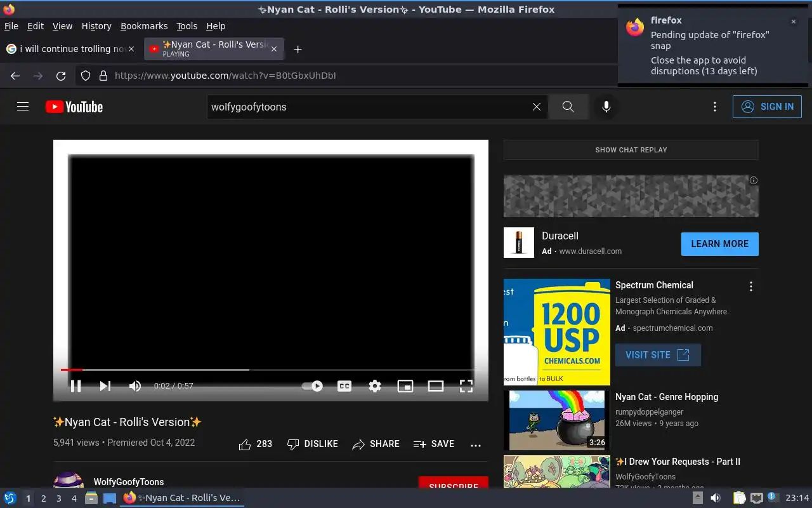Toggle the autoplay switch
812x508 pixels.
[312, 386]
